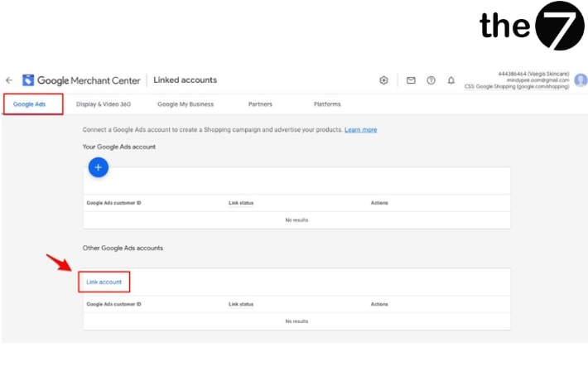The height and width of the screenshot is (386, 588).
Task: Click the Other Google Ads accounts heading
Action: tap(123, 248)
